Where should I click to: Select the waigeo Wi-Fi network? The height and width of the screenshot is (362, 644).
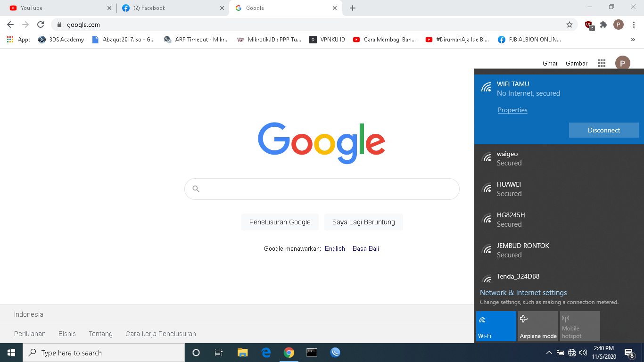pyautogui.click(x=559, y=159)
